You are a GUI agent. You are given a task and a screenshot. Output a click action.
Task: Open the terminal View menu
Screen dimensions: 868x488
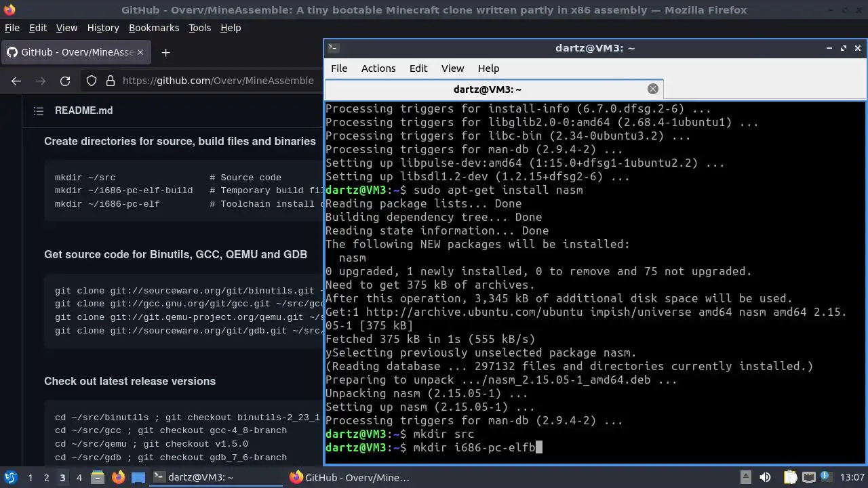pos(452,68)
